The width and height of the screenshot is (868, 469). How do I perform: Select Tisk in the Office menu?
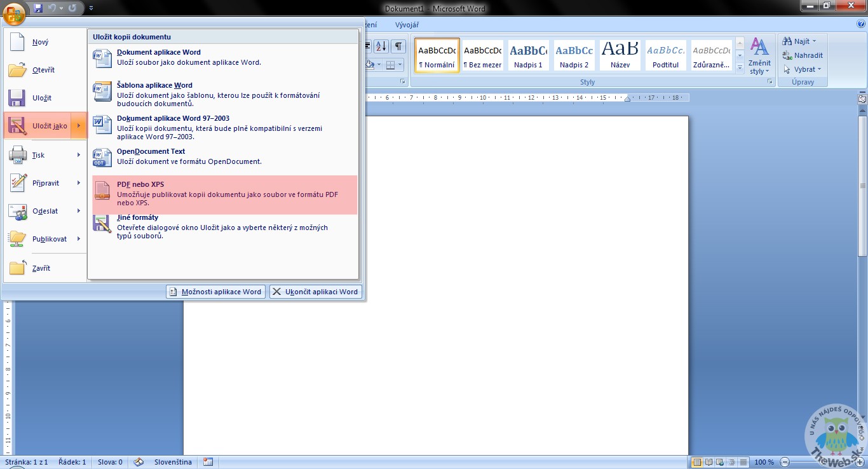38,155
